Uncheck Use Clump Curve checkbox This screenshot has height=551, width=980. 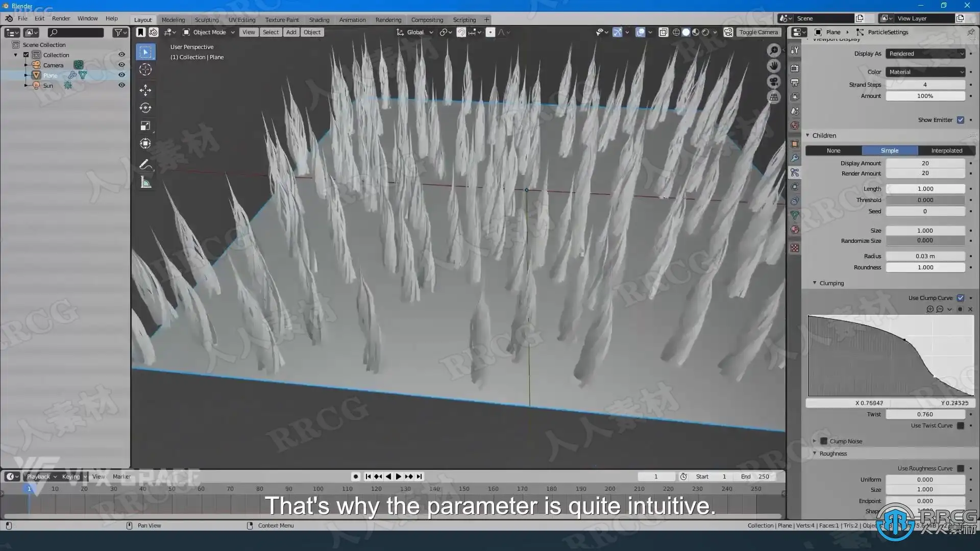click(961, 298)
